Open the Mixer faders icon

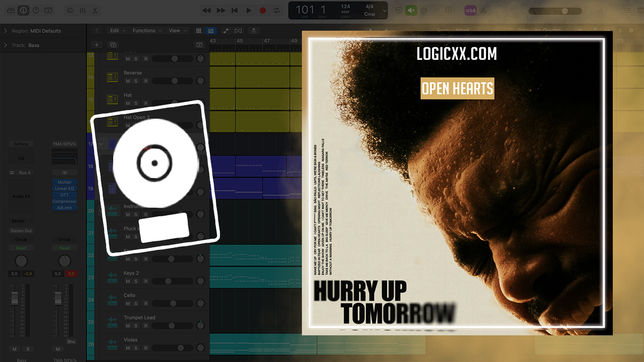(82, 10)
